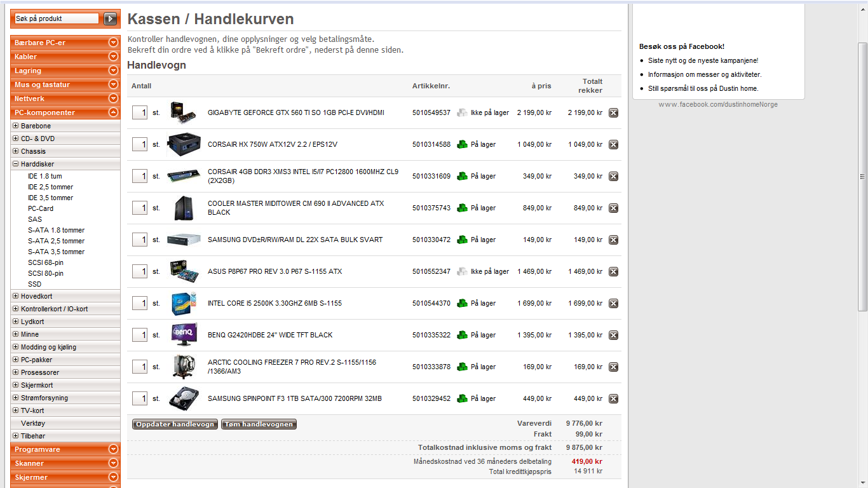Open Corsair HX 750W product thumbnail

point(184,144)
